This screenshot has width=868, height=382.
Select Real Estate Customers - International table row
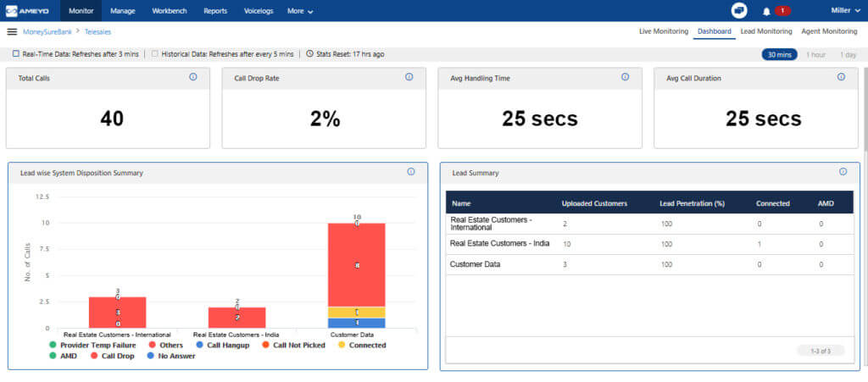point(649,224)
